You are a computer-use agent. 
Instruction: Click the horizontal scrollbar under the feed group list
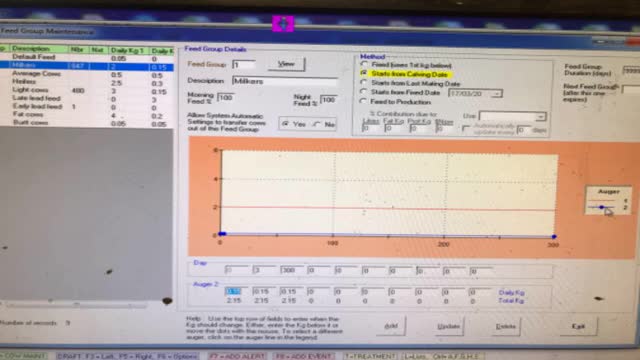tap(76, 304)
